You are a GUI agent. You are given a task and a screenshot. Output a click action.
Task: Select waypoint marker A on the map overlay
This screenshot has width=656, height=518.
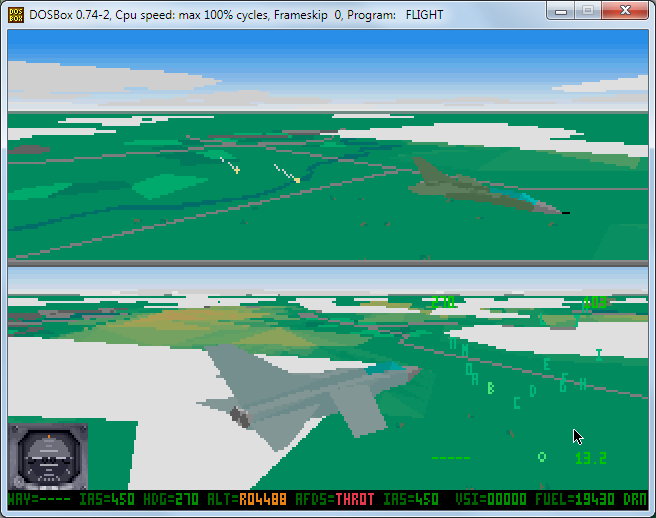coord(475,379)
